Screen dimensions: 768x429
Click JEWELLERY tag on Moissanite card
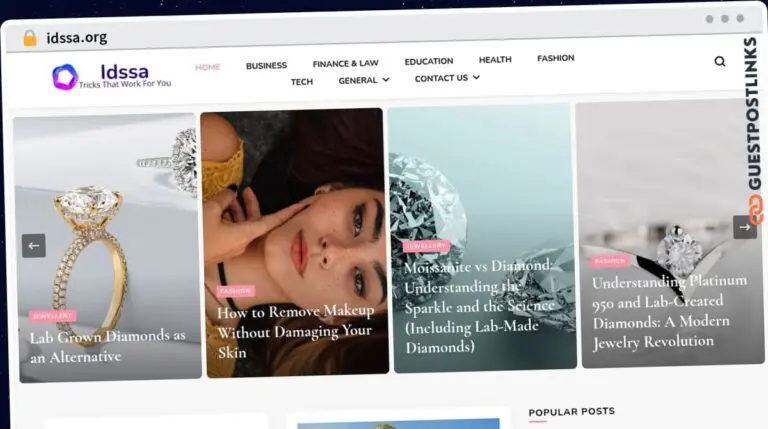click(x=426, y=246)
